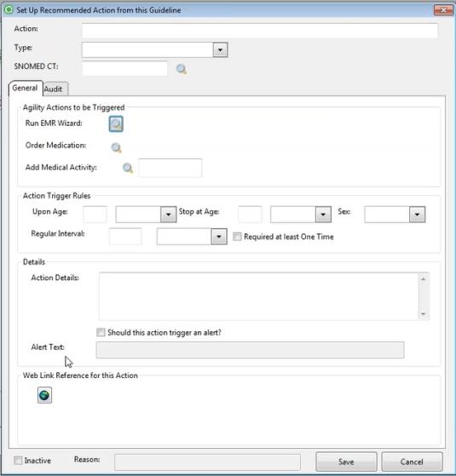This screenshot has height=476, width=456.
Task: Save the recommended action
Action: click(x=346, y=462)
